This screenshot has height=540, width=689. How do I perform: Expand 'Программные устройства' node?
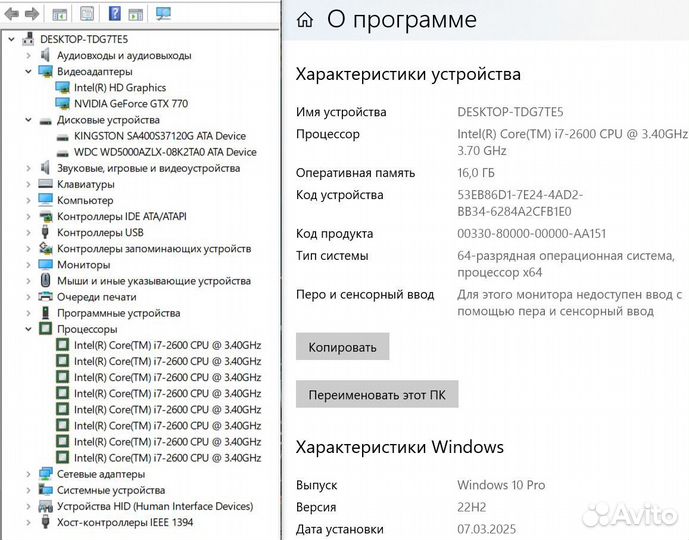tap(29, 313)
